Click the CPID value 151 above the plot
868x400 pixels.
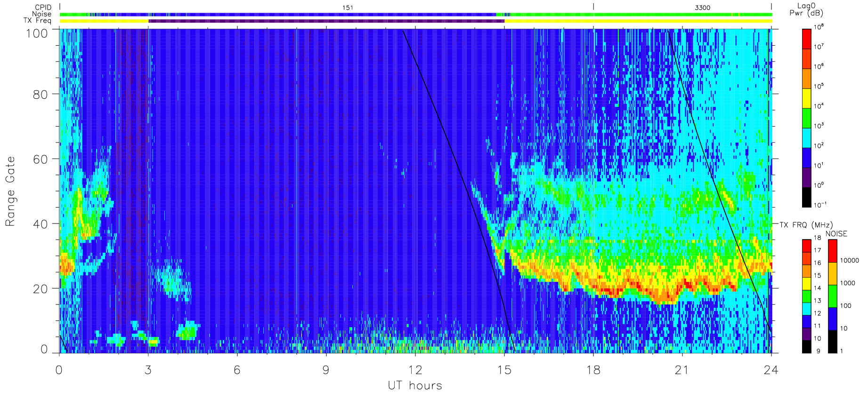[348, 8]
